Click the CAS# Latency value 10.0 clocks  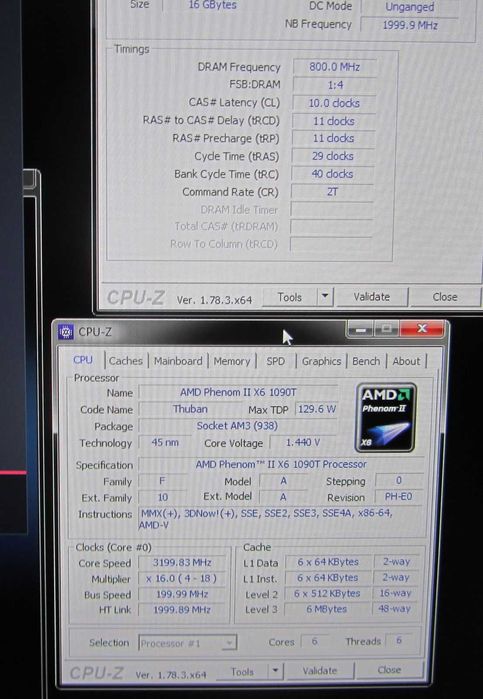tap(334, 103)
